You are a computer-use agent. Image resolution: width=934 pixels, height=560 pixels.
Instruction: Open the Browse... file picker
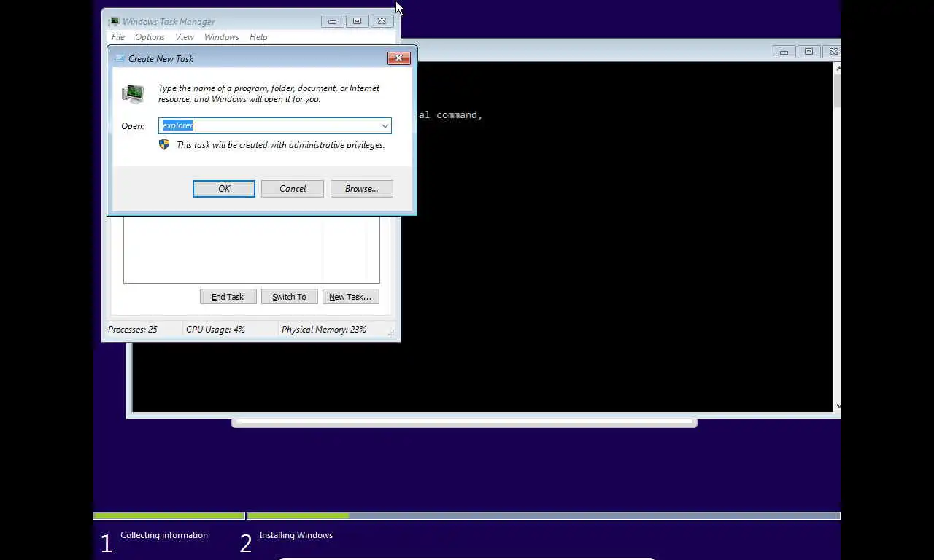click(362, 189)
